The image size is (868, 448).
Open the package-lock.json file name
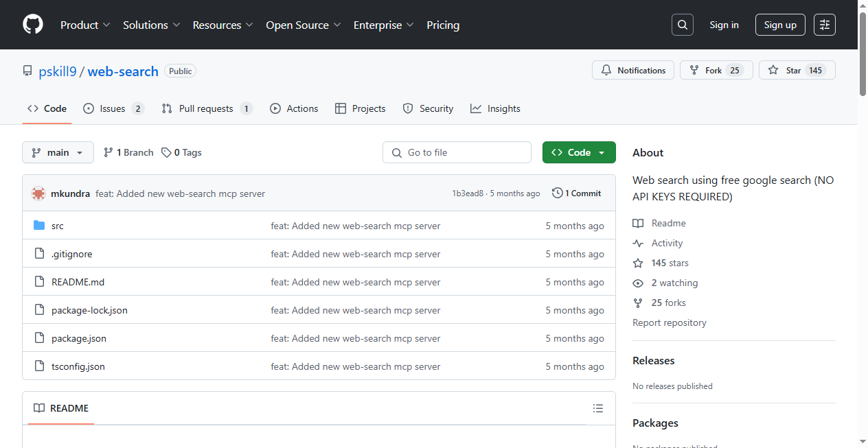pos(89,310)
